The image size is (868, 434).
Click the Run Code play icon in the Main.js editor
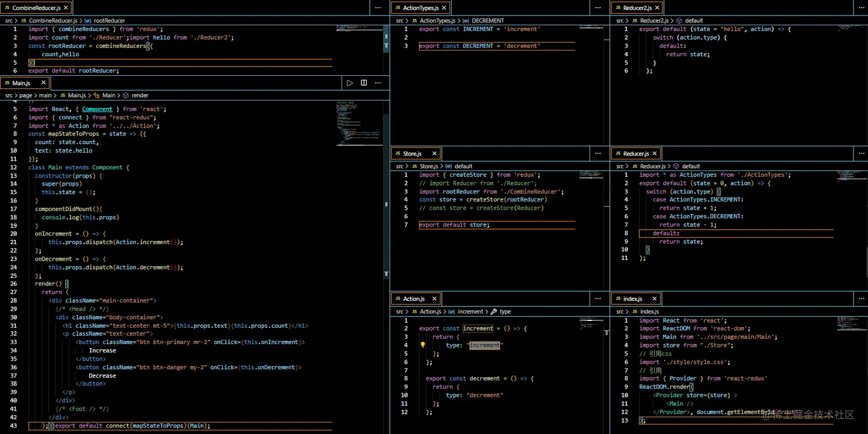click(350, 83)
